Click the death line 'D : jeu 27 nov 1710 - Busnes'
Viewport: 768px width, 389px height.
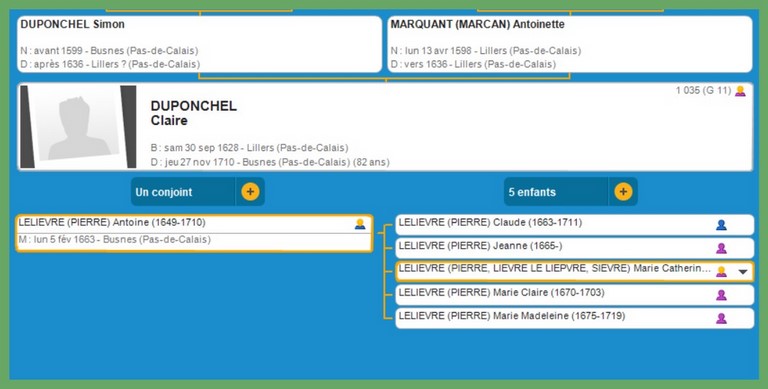pyautogui.click(x=270, y=162)
